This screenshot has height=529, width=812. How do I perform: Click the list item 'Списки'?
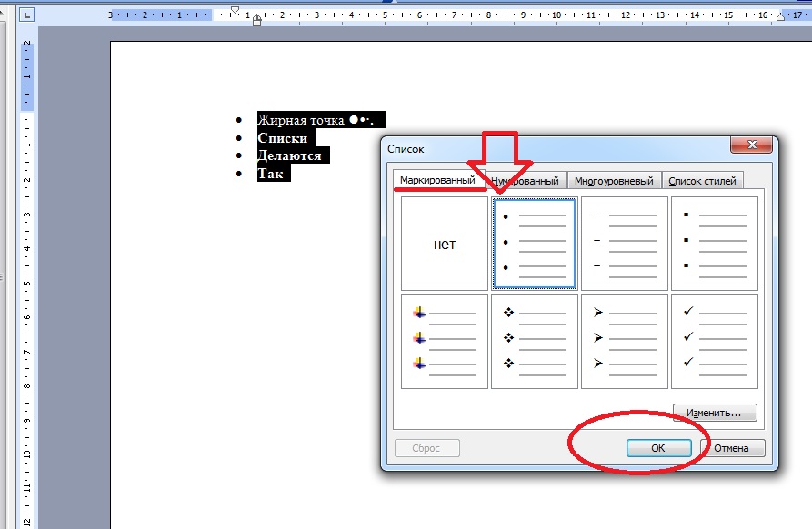283,138
